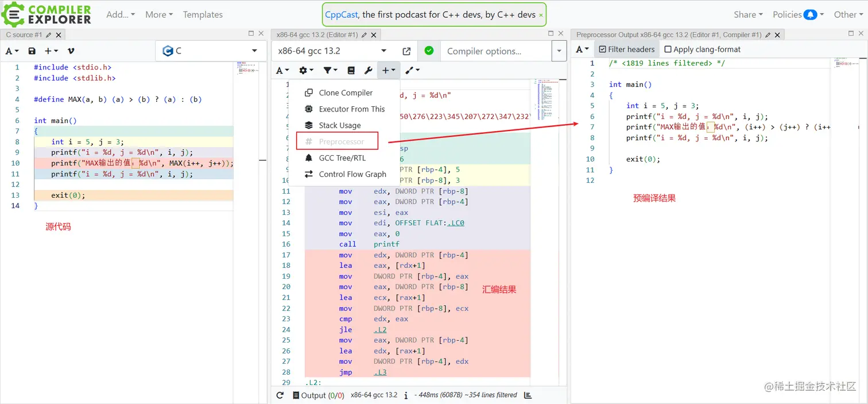Open the Share dropdown
Screen dimensions: 868x404
(748, 15)
